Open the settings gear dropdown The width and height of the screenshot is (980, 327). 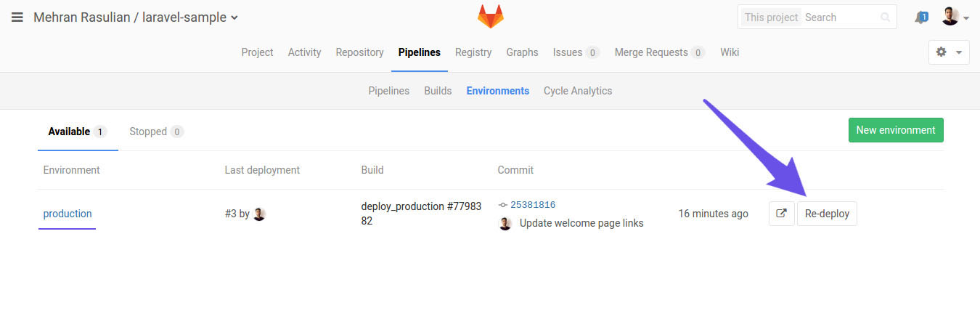tap(949, 52)
